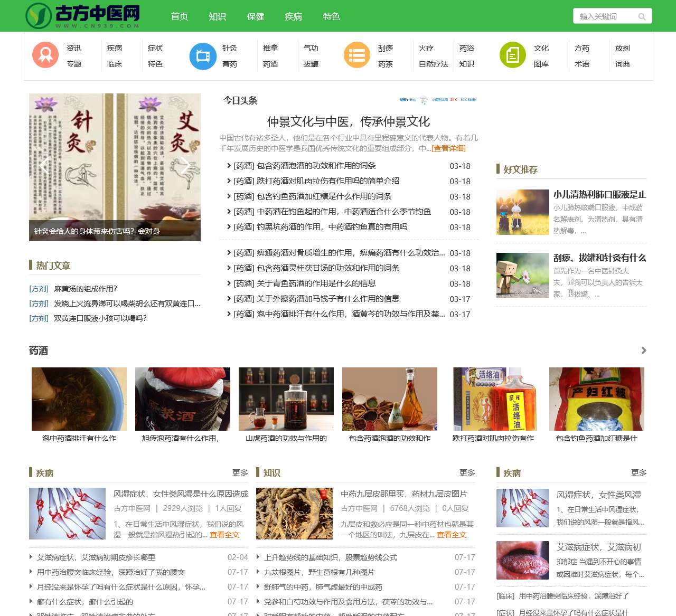Open list item 舒肺气的中药，肺气虚最好的中成药
Viewport: 676px width, 616px height.
click(323, 587)
